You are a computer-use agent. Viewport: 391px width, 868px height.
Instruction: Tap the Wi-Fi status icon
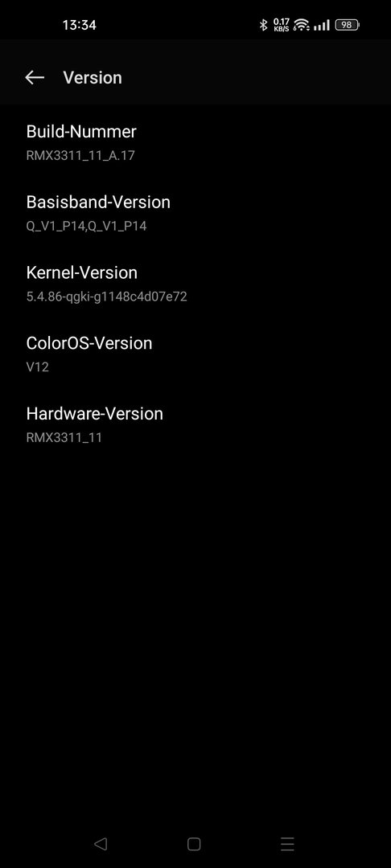[301, 25]
